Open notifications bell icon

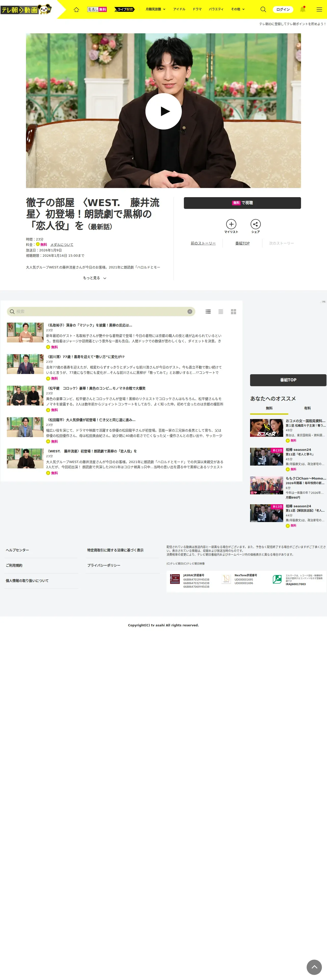point(303,9)
